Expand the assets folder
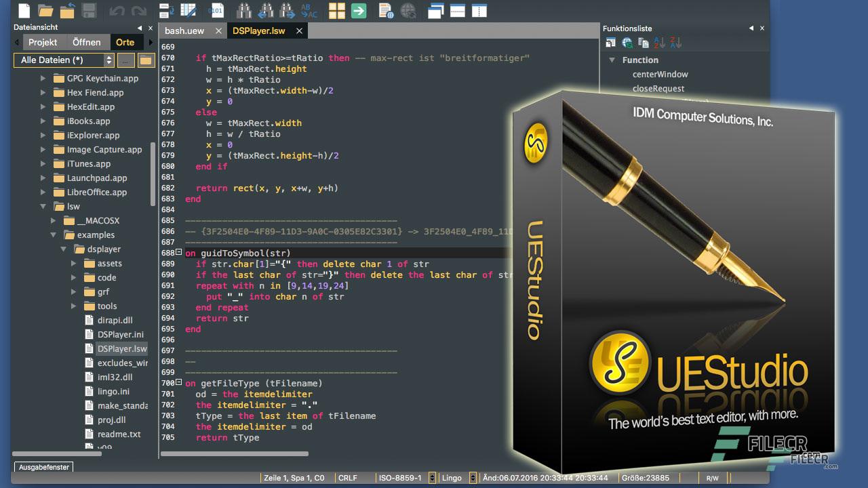 click(x=74, y=264)
